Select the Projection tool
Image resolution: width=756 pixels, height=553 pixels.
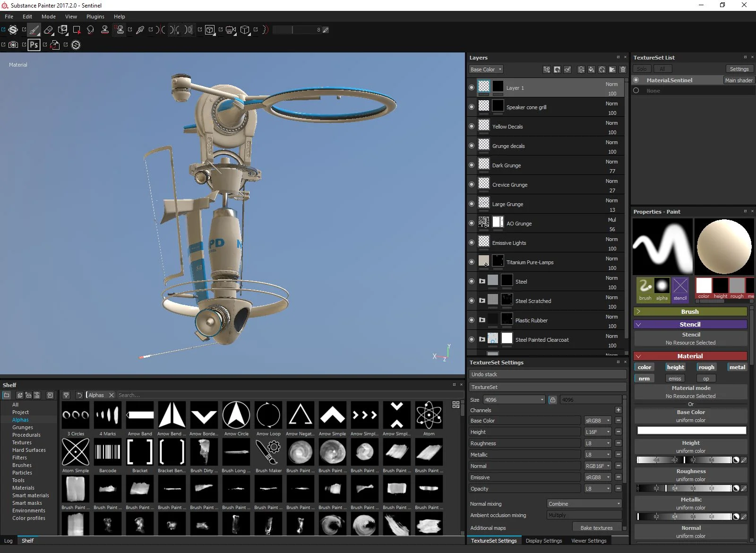[x=63, y=30]
